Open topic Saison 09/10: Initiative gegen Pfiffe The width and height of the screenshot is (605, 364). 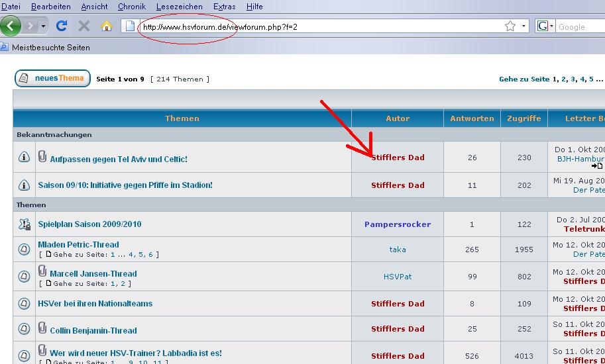[x=125, y=185]
